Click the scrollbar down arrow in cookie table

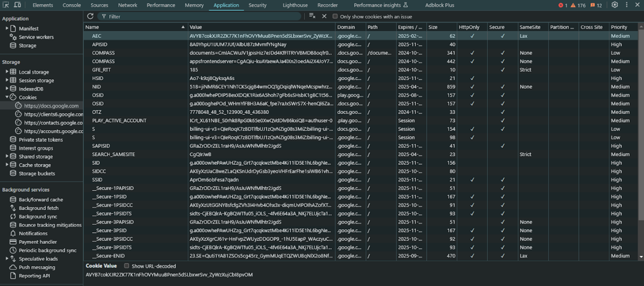coord(641,257)
